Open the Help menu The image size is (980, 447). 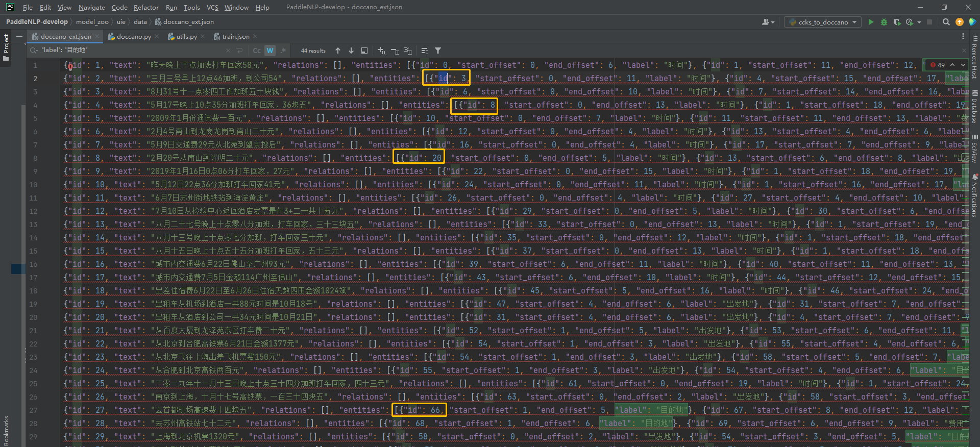coord(262,7)
